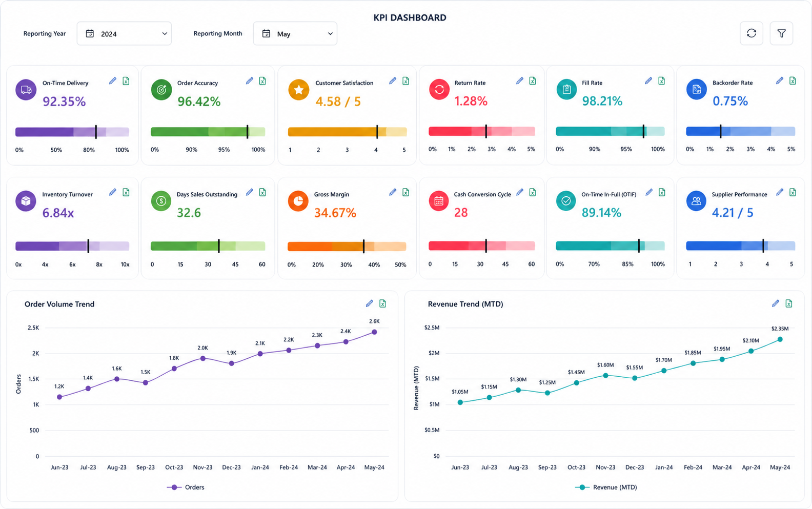The image size is (812, 509).
Task: Click the 96.42% Order Accuracy value
Action: [199, 101]
